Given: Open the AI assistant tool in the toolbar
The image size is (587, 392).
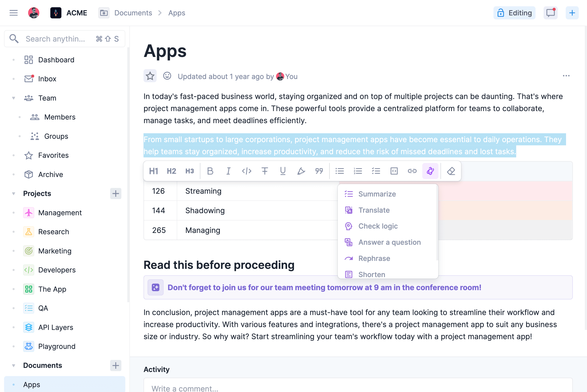Looking at the screenshot, I should pos(430,171).
